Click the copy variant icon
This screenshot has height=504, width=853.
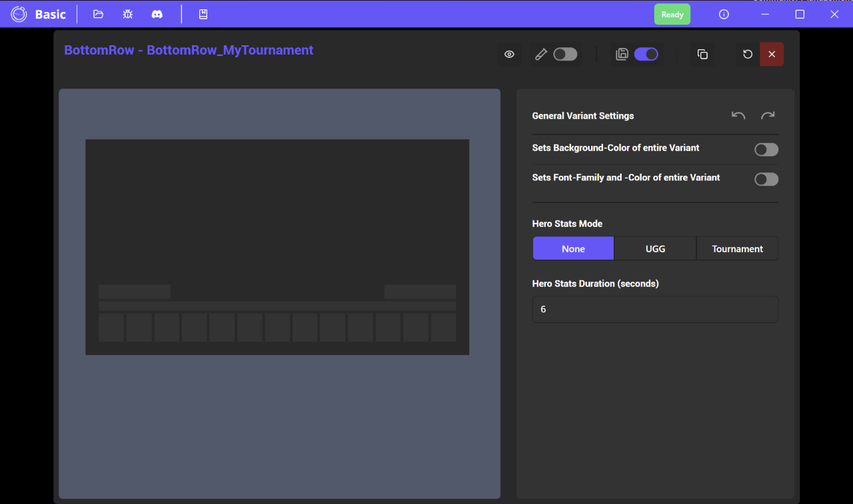click(x=702, y=55)
